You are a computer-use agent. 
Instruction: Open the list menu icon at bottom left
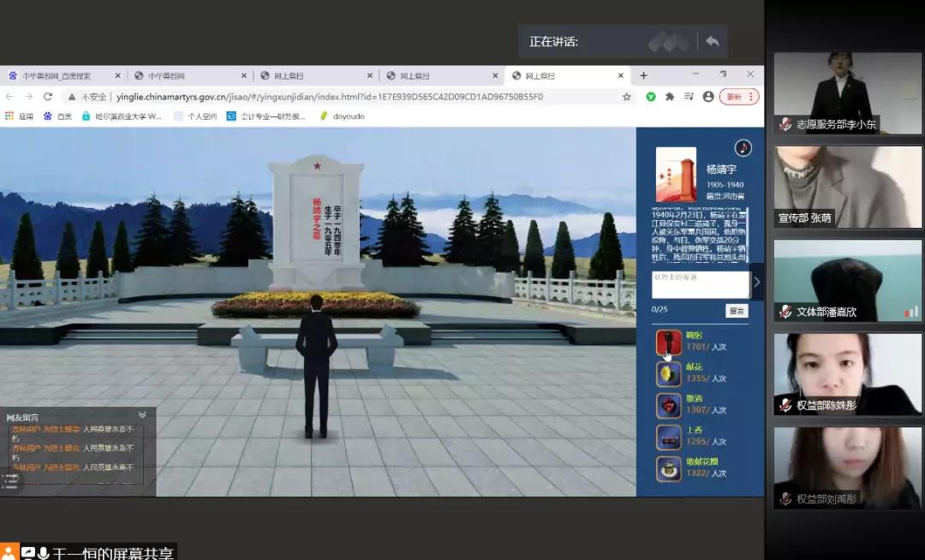pos(9,480)
